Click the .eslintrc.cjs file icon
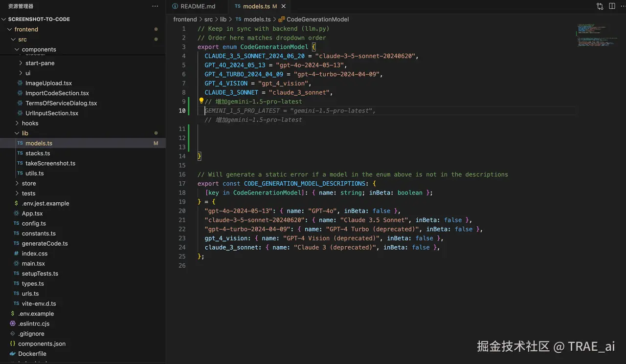 (13, 323)
